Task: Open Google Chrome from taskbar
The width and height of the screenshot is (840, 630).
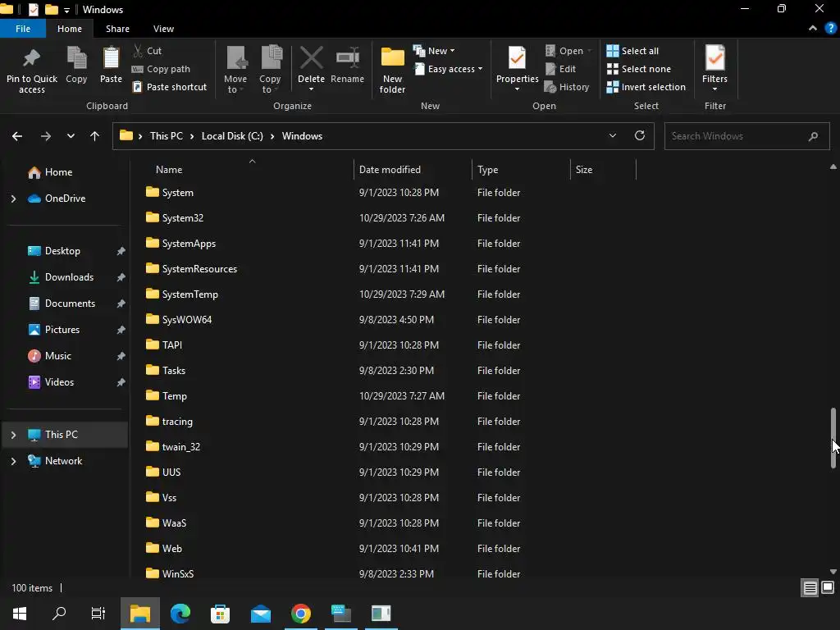Action: pyautogui.click(x=300, y=614)
